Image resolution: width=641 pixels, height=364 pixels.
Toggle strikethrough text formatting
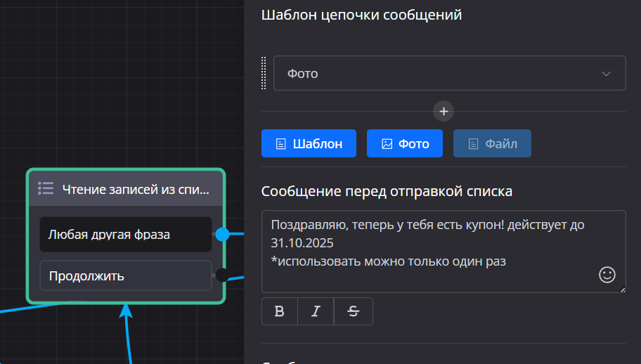click(x=353, y=311)
